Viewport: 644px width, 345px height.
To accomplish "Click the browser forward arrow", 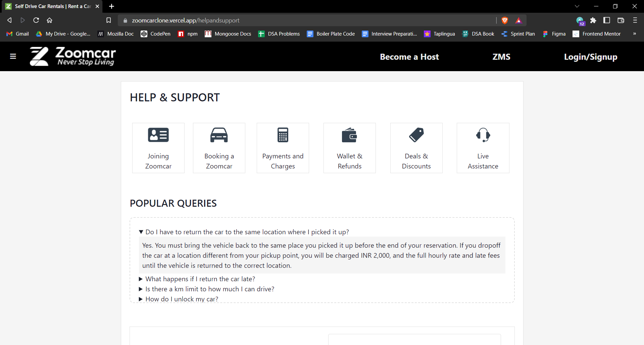I will click(x=22, y=20).
